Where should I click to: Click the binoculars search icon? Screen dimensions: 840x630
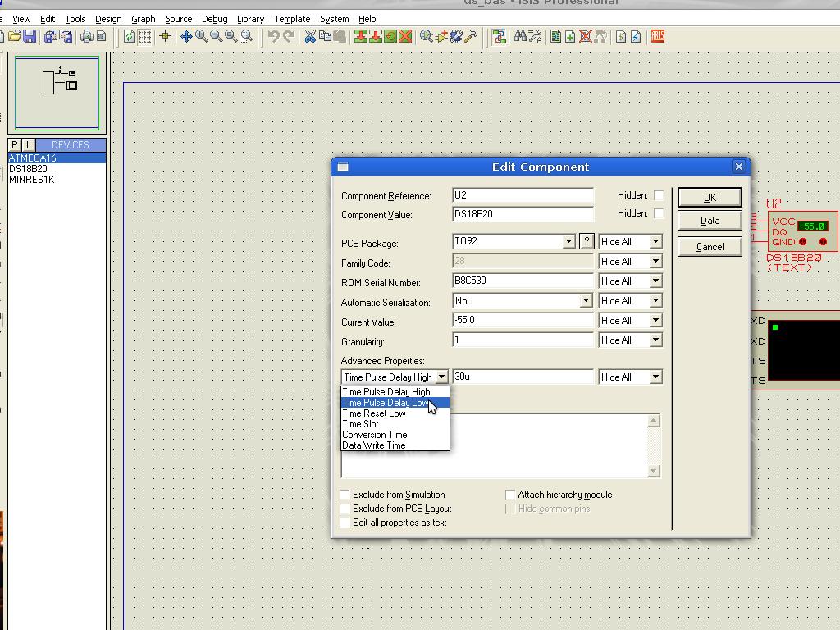[x=519, y=36]
